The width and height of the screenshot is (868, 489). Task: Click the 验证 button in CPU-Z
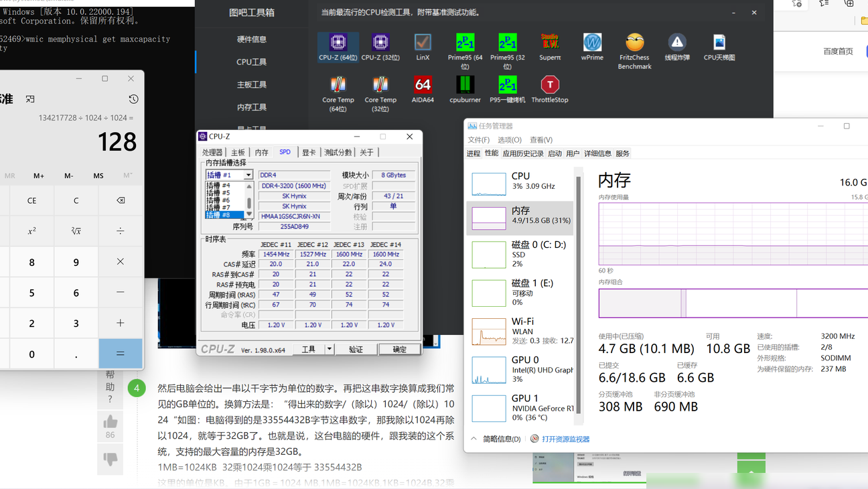[x=356, y=349]
